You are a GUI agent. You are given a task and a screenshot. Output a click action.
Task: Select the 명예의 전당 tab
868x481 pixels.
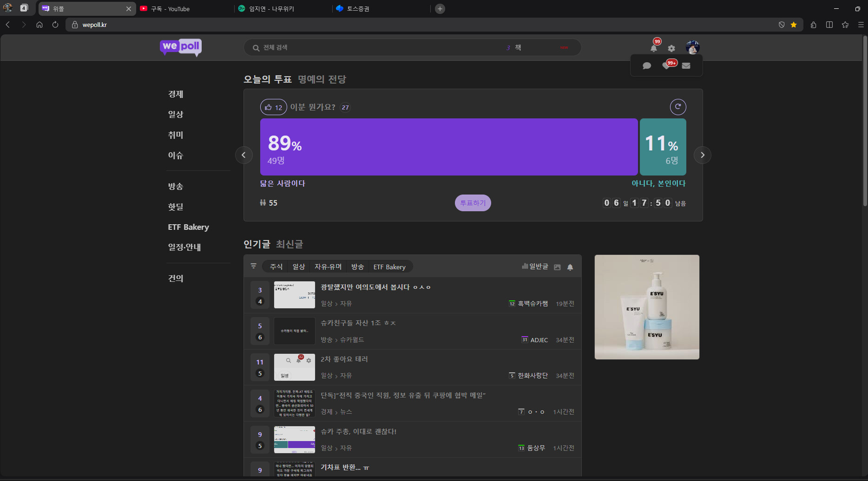click(322, 79)
